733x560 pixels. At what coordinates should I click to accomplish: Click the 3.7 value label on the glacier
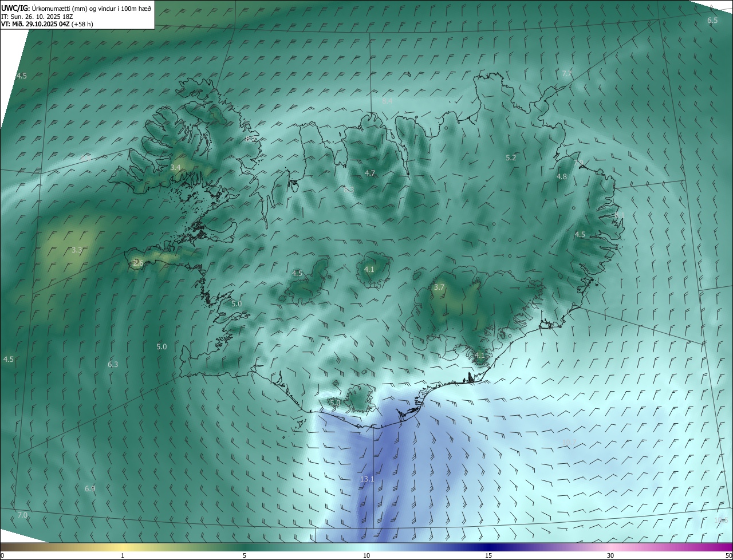tap(439, 287)
